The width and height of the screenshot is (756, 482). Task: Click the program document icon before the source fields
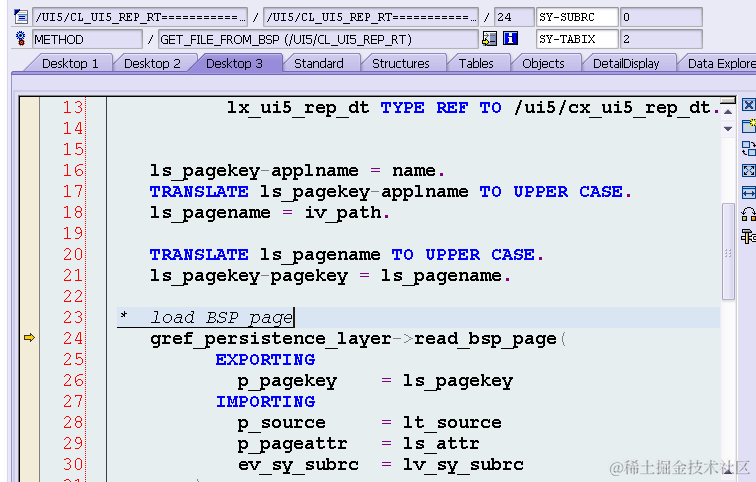pyautogui.click(x=21, y=17)
